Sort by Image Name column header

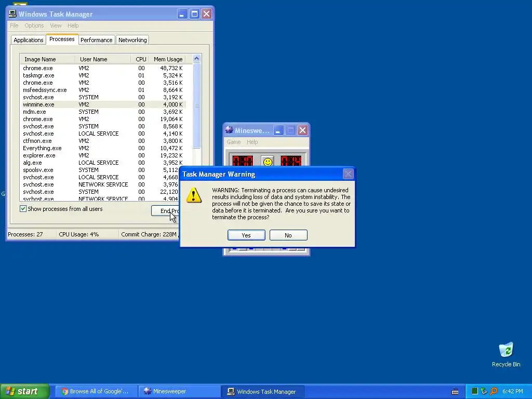[x=47, y=59]
